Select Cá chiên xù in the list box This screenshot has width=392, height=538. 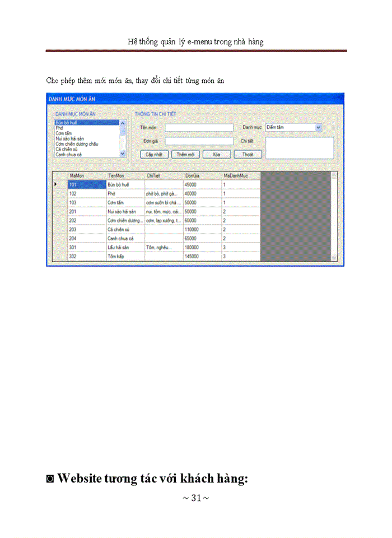(87, 149)
